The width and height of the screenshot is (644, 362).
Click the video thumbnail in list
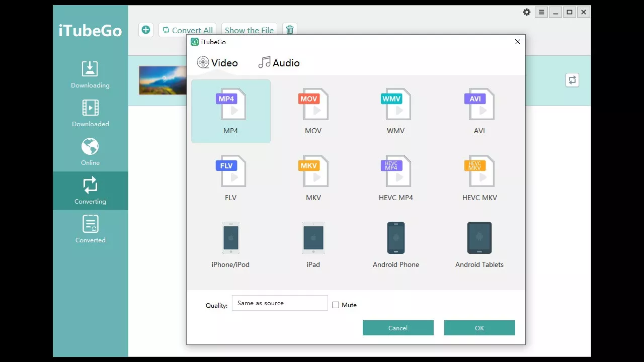coord(163,80)
